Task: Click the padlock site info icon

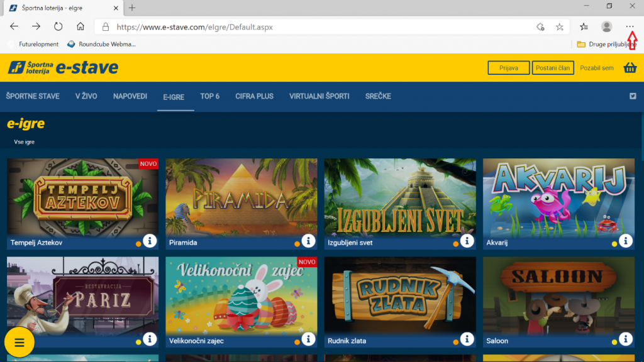Action: [106, 27]
